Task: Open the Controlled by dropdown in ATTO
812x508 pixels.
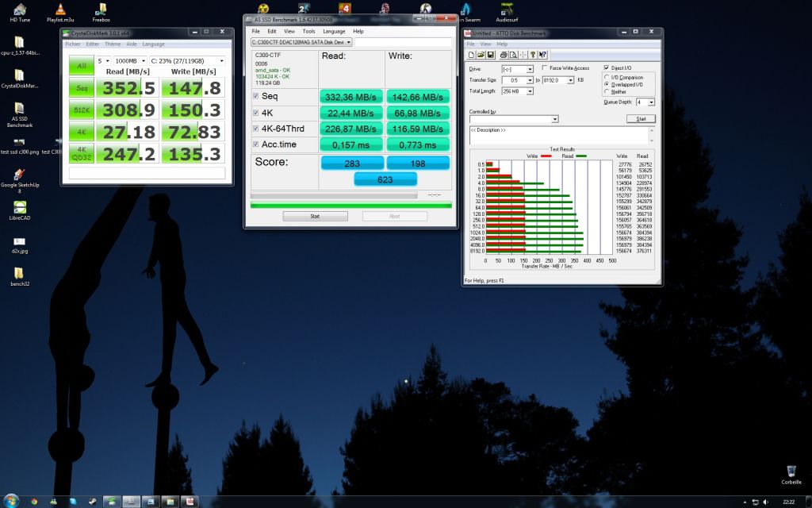Action: point(514,119)
